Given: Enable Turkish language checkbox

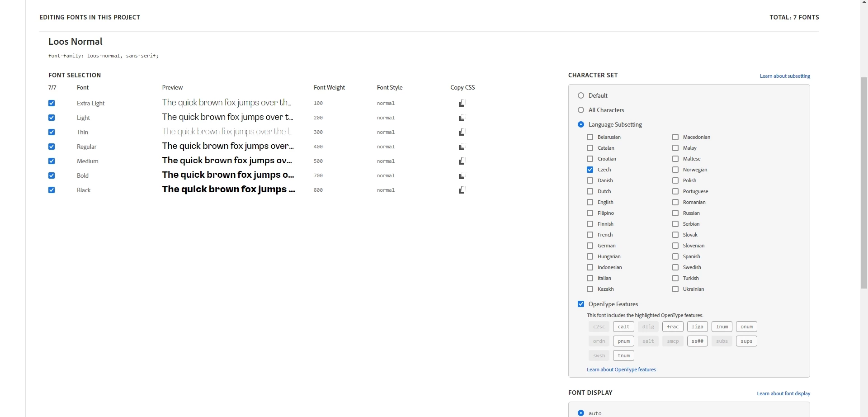Looking at the screenshot, I should tap(675, 278).
